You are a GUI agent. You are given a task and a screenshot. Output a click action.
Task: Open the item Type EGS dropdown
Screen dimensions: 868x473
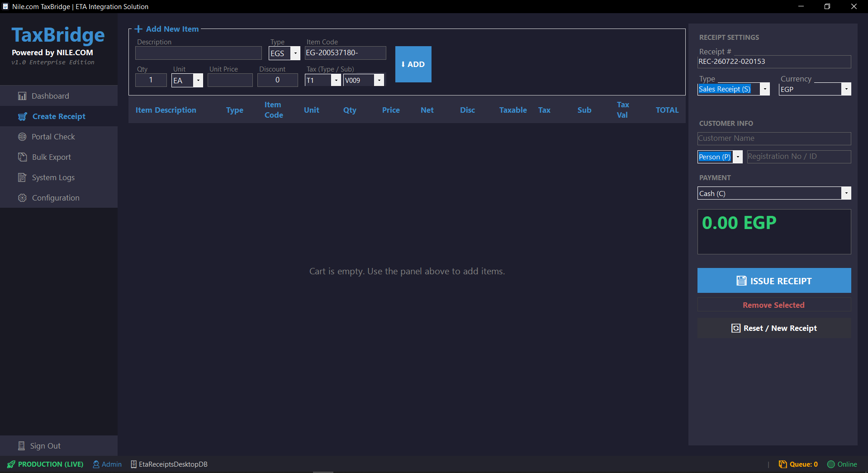[295, 53]
